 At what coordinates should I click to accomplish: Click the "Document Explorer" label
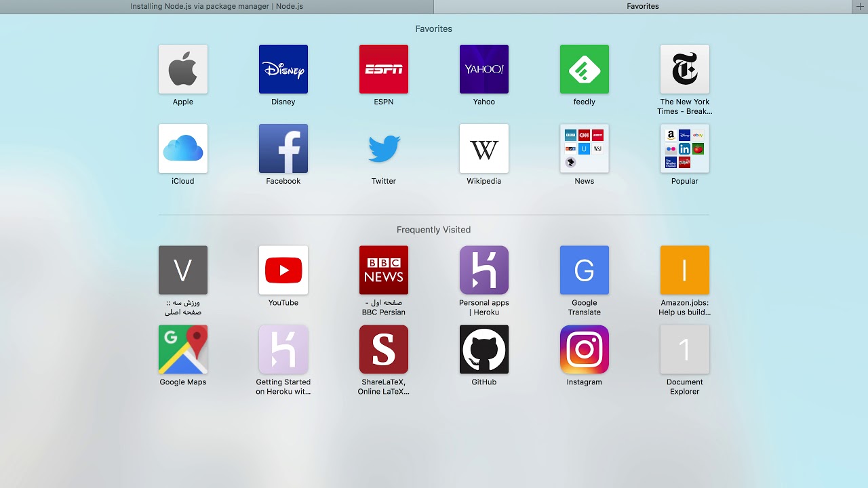pos(685,387)
